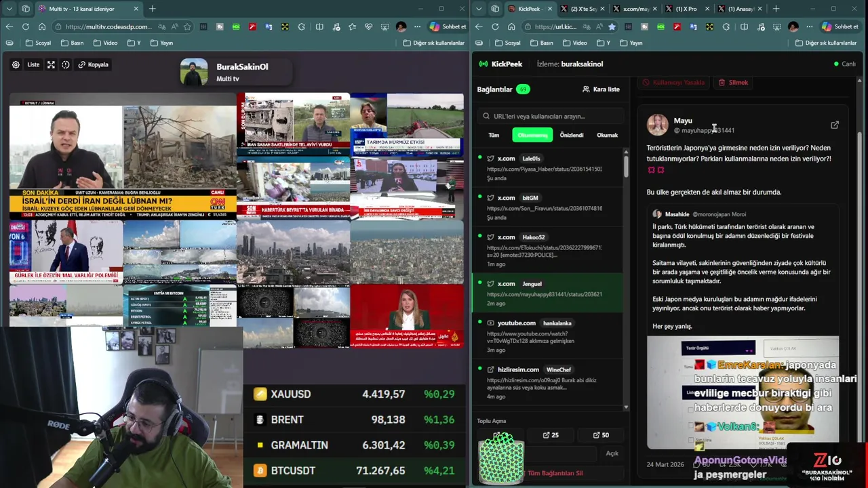The image size is (868, 488).
Task: Click Kopyala link-copy button
Action: tap(94, 64)
